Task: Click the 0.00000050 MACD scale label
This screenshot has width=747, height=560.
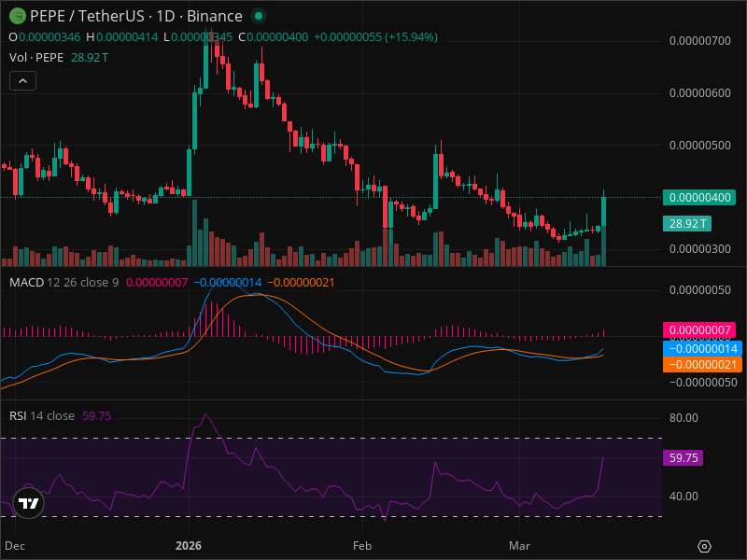Action: pos(699,290)
